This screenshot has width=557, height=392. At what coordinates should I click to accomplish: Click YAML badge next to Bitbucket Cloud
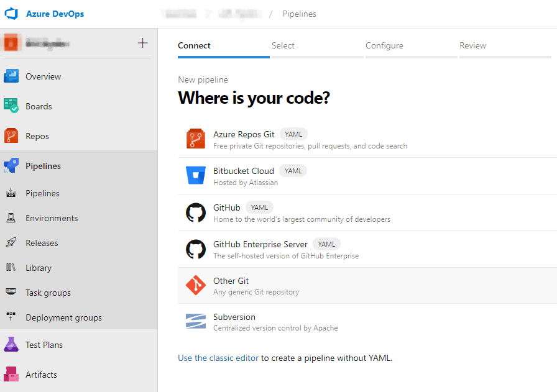[x=293, y=171]
